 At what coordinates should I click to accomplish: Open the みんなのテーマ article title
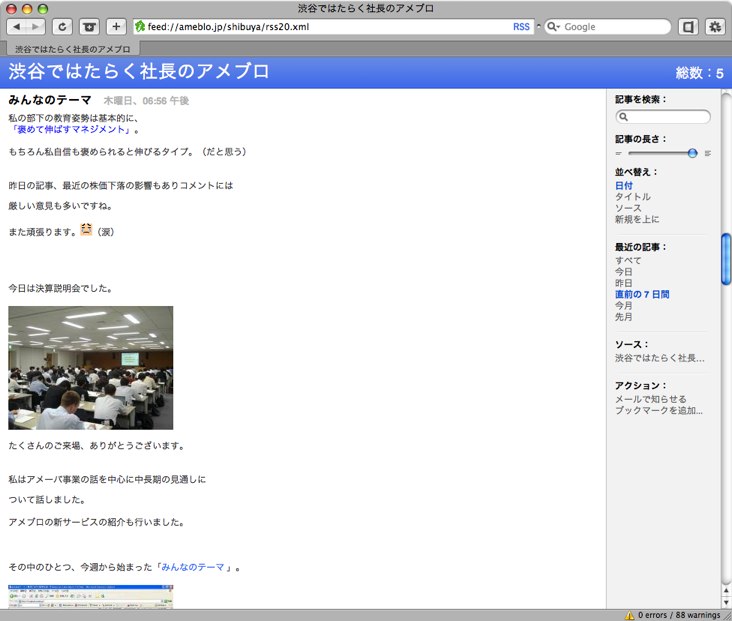point(50,100)
